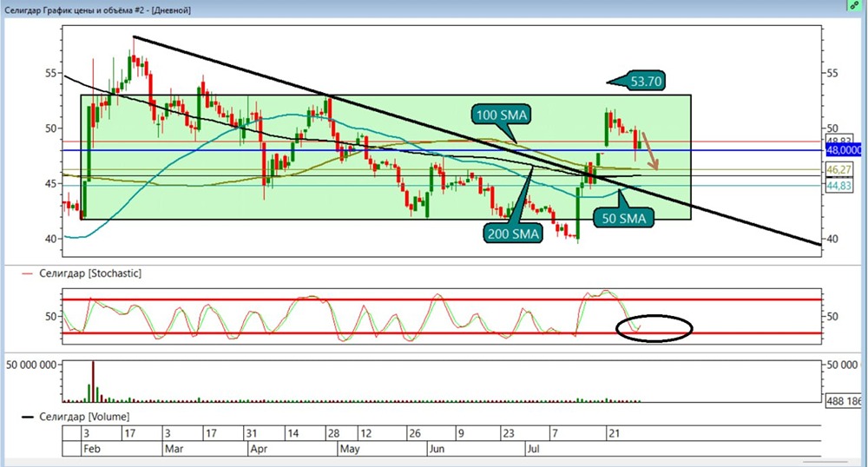Click the '45' label on the left price axis

[51, 184]
